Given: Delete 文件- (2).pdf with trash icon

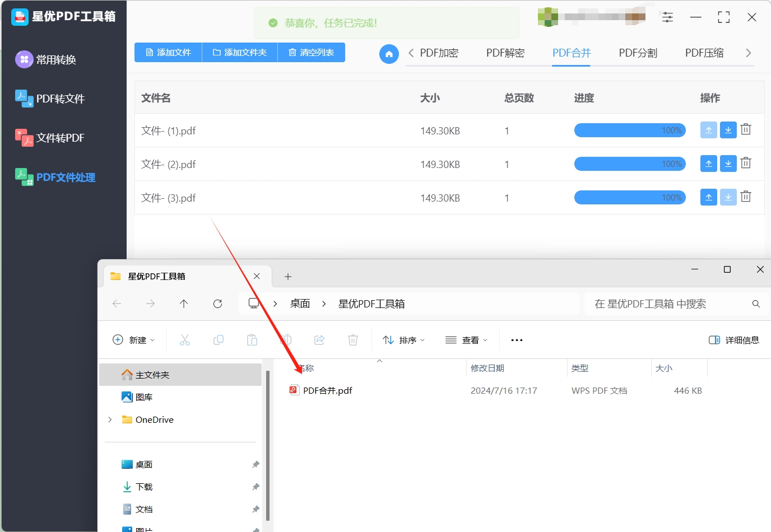Looking at the screenshot, I should [746, 163].
